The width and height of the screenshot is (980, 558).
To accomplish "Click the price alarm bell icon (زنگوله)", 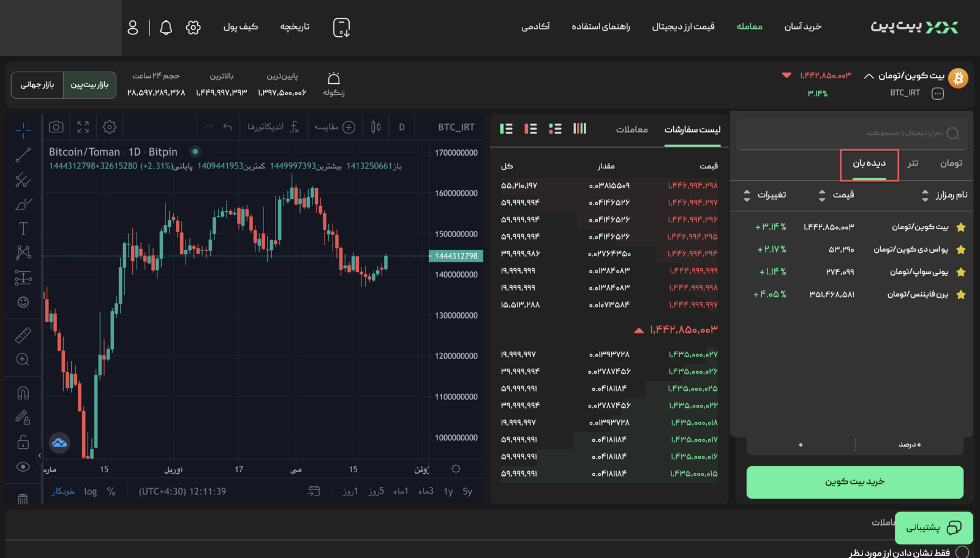I will point(334,79).
